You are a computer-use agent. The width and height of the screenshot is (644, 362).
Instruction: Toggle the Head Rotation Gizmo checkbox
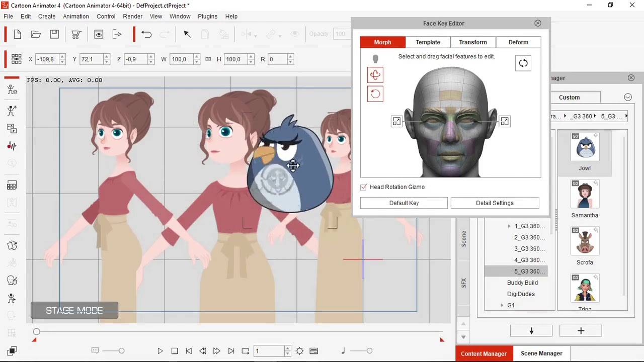(x=364, y=187)
